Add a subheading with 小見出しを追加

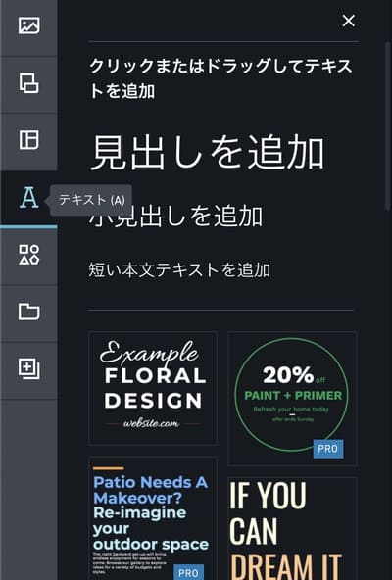(x=175, y=217)
